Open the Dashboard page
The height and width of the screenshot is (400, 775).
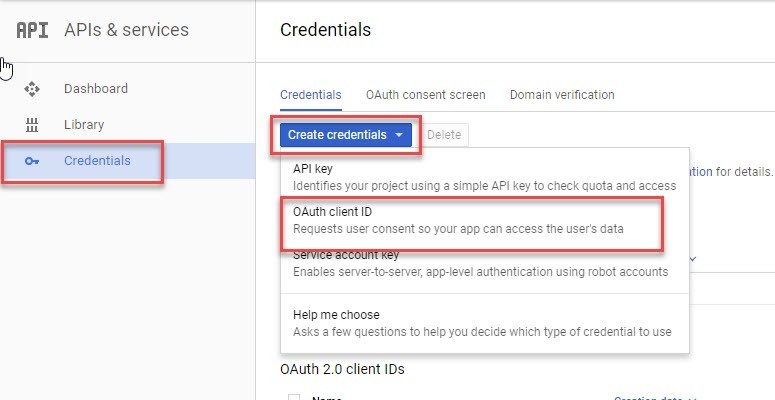tap(96, 89)
